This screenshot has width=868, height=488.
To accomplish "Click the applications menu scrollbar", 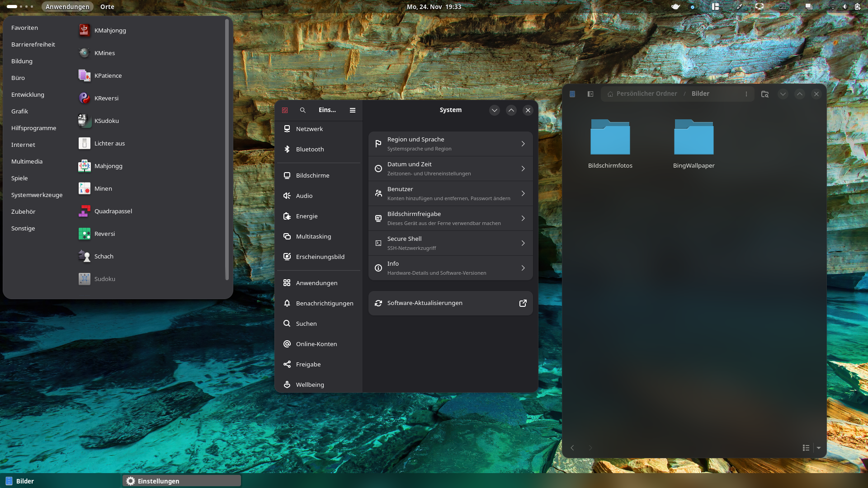I will click(226, 149).
